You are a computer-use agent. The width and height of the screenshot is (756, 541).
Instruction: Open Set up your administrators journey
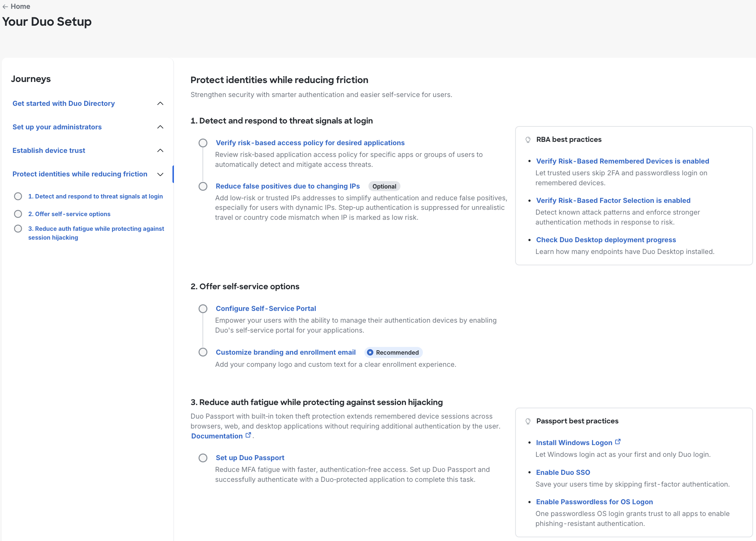click(x=57, y=127)
